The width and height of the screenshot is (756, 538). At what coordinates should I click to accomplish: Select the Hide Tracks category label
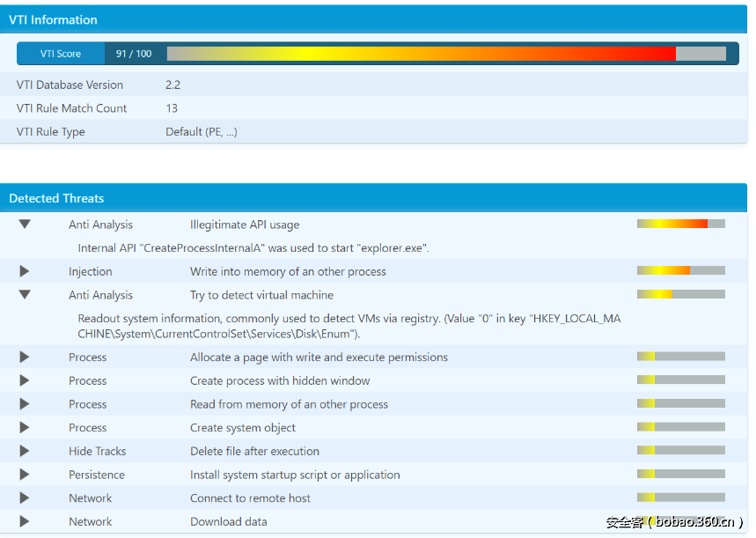(98, 451)
